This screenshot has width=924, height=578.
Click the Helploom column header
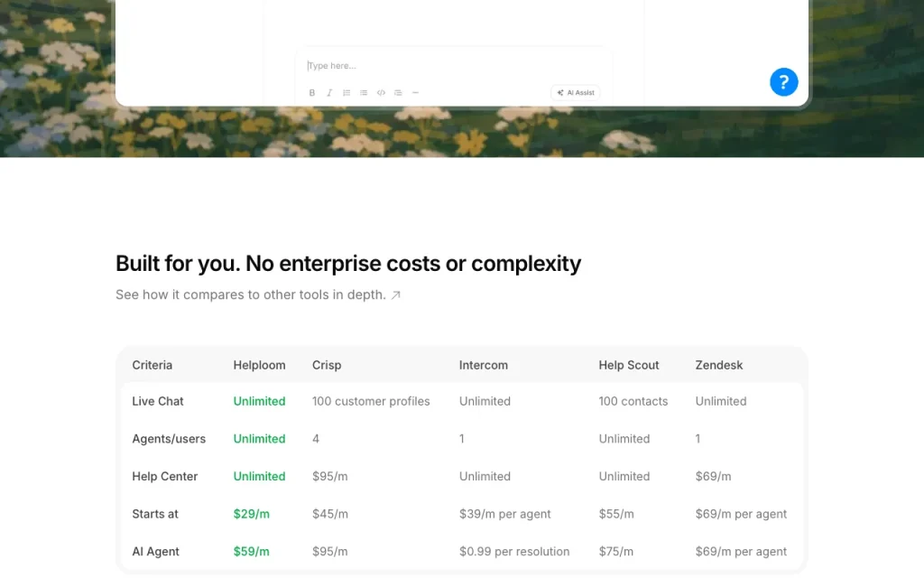coord(259,365)
